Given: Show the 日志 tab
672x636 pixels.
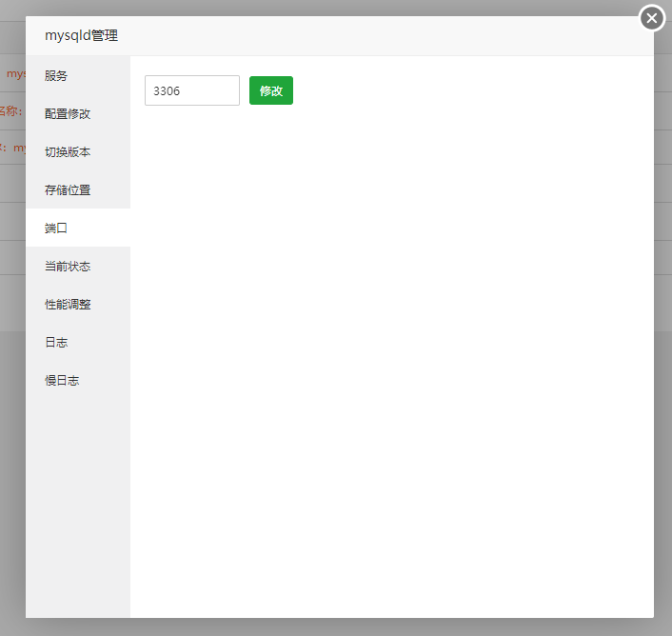Looking at the screenshot, I should click(78, 343).
